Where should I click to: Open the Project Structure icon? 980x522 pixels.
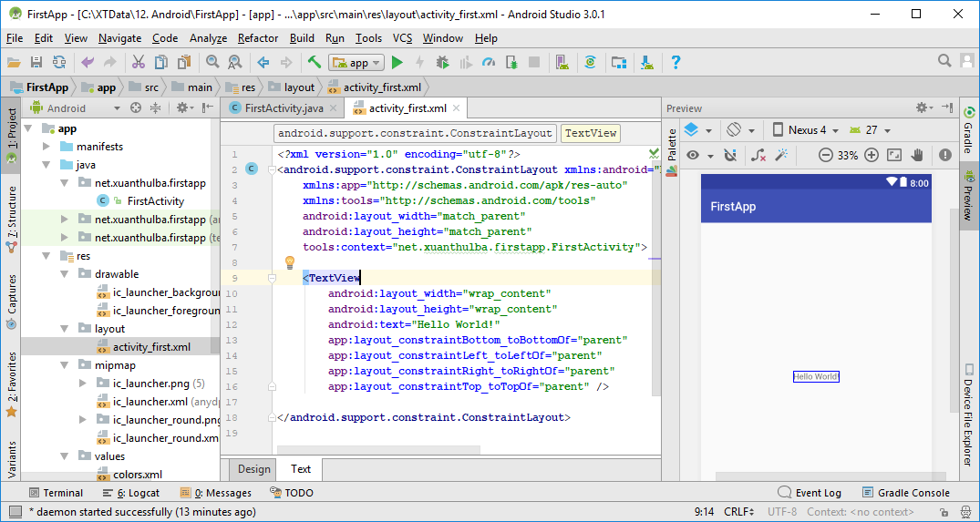pyautogui.click(x=619, y=63)
